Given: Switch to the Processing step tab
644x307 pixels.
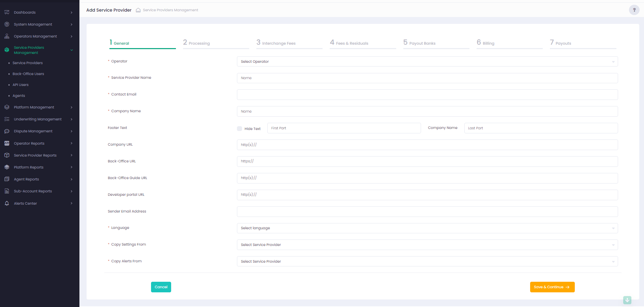Looking at the screenshot, I should 199,43.
